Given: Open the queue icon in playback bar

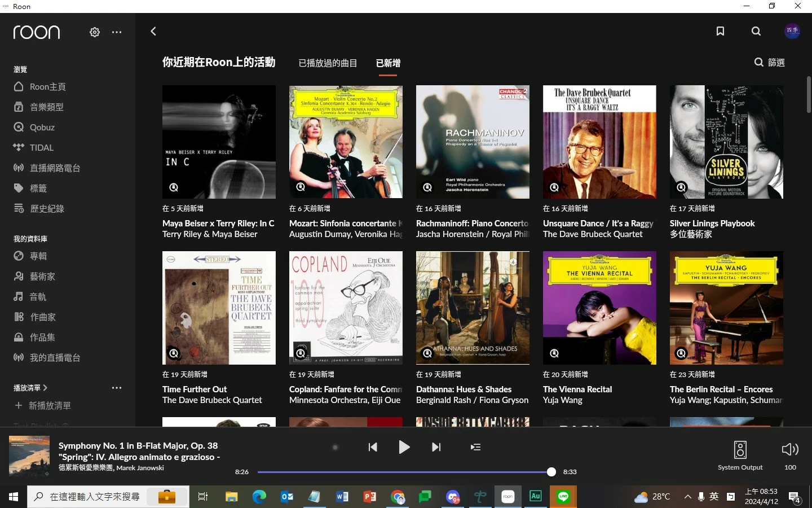Looking at the screenshot, I should pos(475,447).
